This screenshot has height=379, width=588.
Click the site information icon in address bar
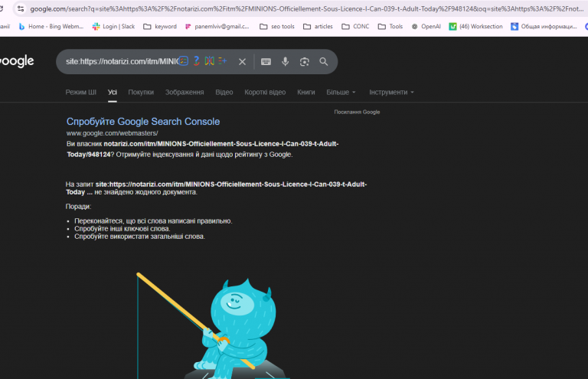[x=21, y=8]
